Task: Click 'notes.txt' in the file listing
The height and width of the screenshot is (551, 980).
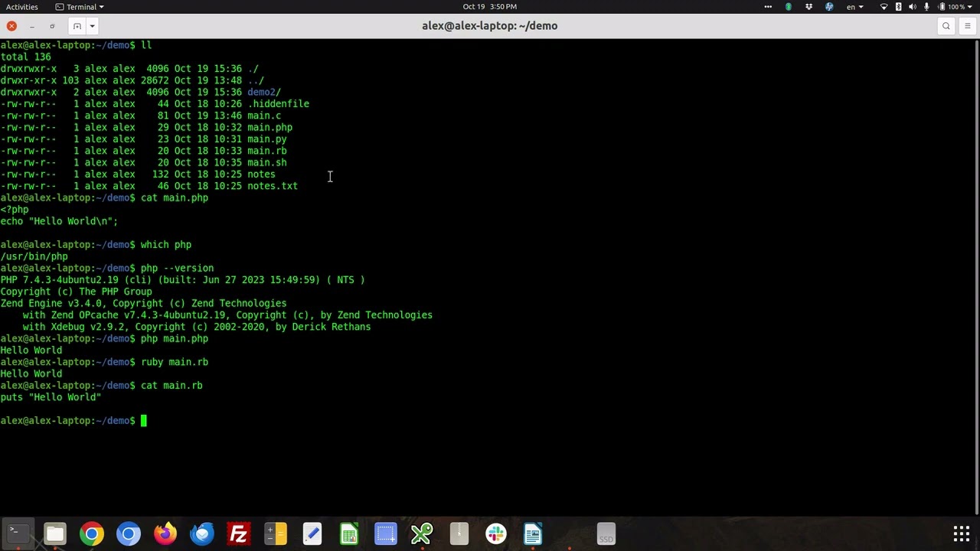Action: click(x=273, y=186)
